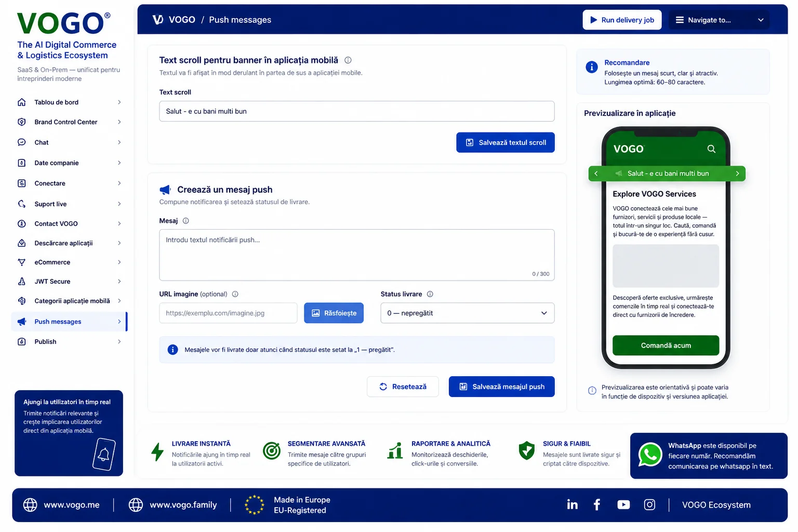Click the info icon next to Mesaj label
Viewport: 798px width, 532px height.
point(186,221)
